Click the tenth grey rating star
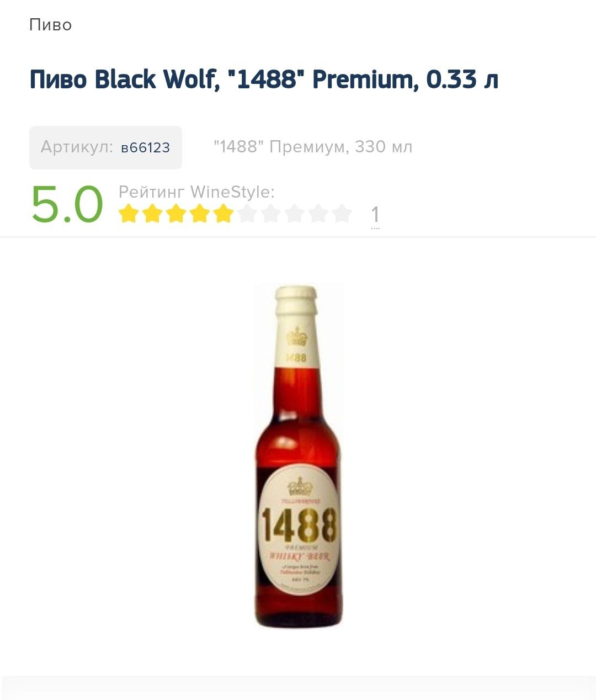This screenshot has height=700, width=596. pyautogui.click(x=342, y=213)
